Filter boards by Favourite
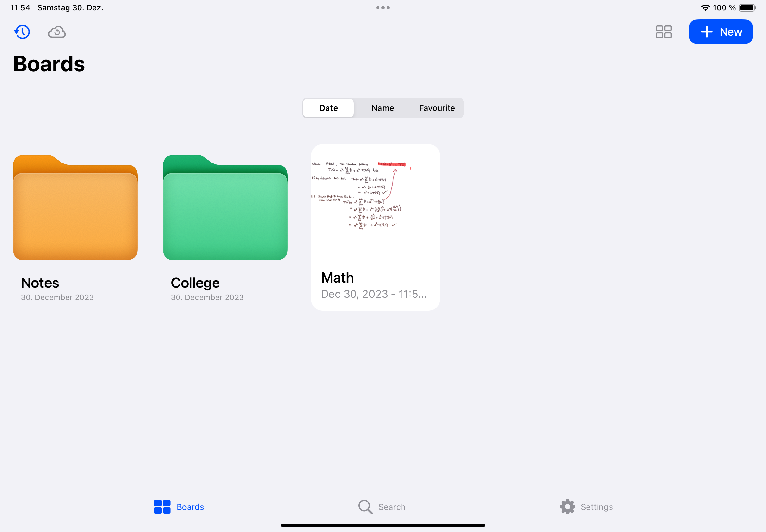The image size is (766, 532). click(437, 108)
